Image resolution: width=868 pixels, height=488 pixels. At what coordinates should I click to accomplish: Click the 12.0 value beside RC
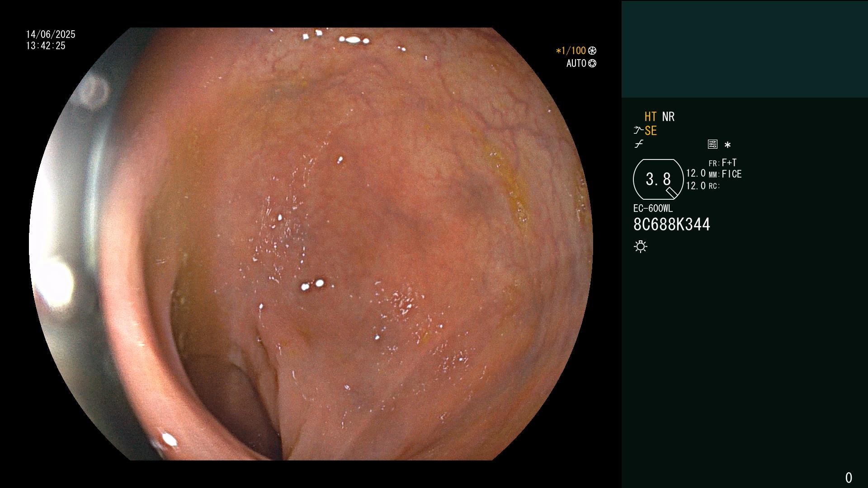(x=696, y=186)
